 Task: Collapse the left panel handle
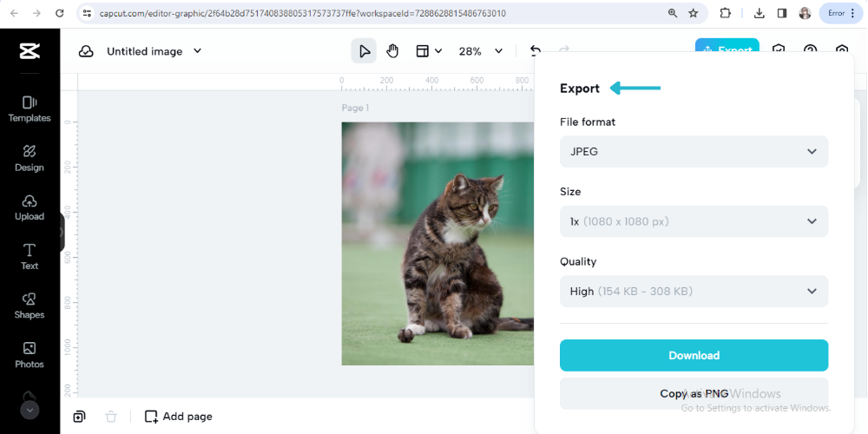click(62, 232)
